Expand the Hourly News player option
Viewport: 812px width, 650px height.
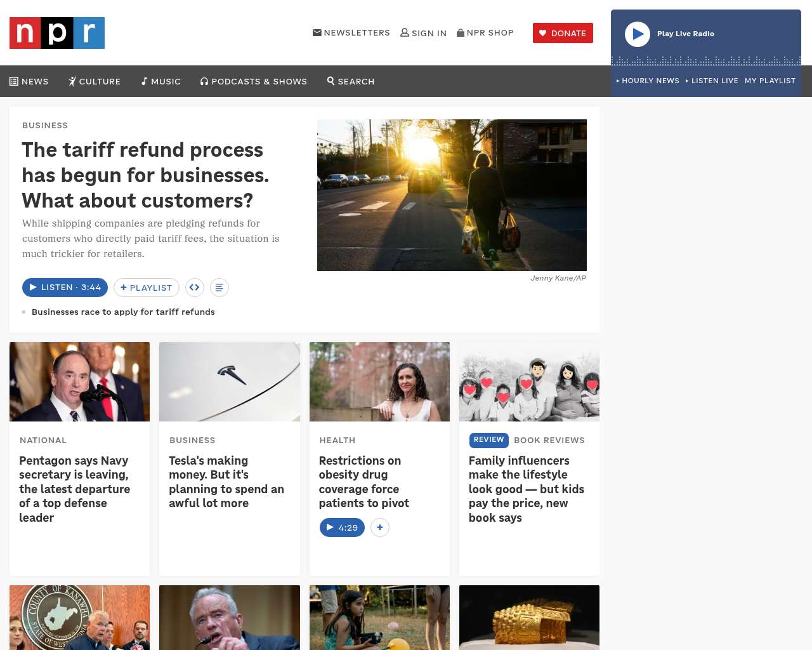pyautogui.click(x=648, y=81)
